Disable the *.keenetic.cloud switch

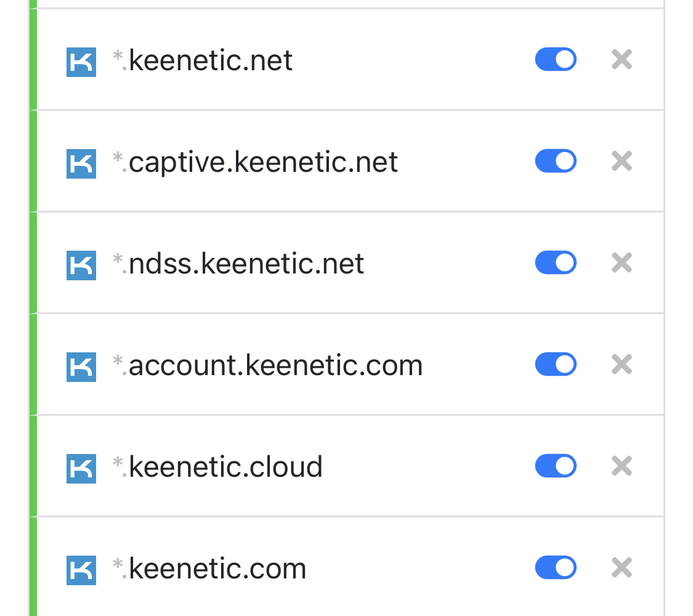click(x=556, y=466)
